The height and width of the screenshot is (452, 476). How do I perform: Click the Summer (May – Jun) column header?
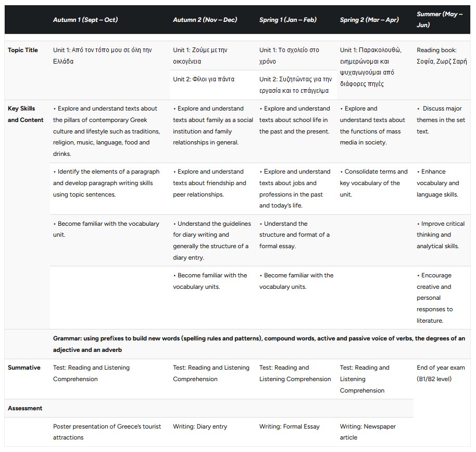(440, 19)
